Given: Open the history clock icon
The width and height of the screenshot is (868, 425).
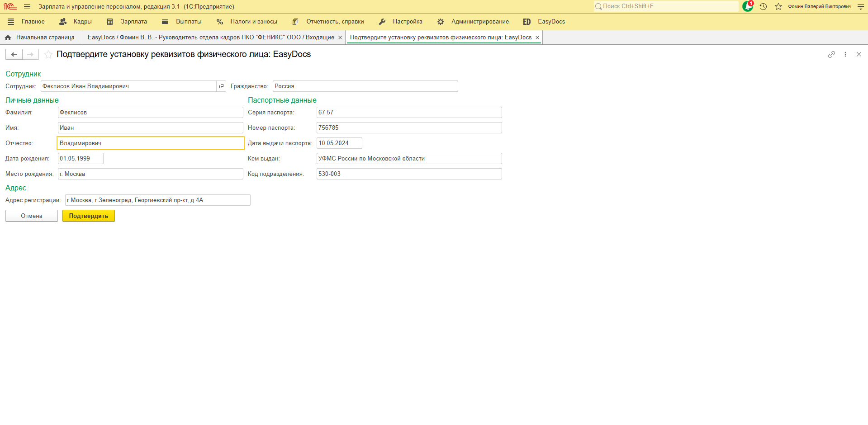Looking at the screenshot, I should click(x=763, y=6).
